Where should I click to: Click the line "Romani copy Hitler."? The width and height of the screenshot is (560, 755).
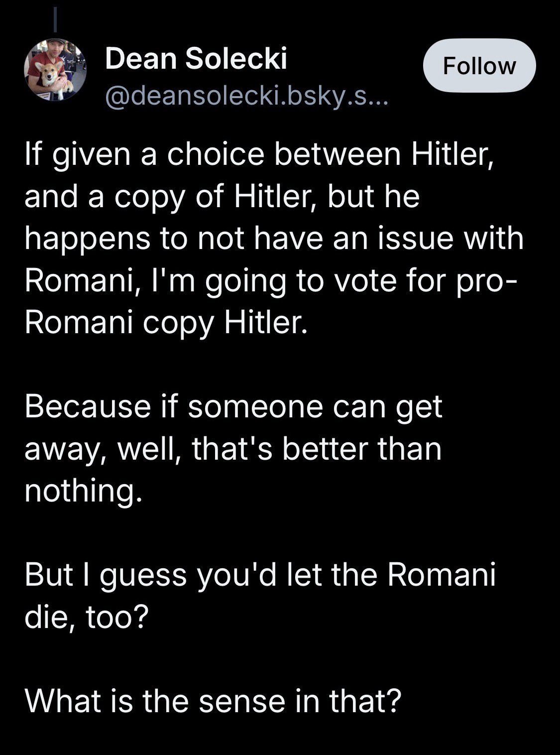point(166,322)
